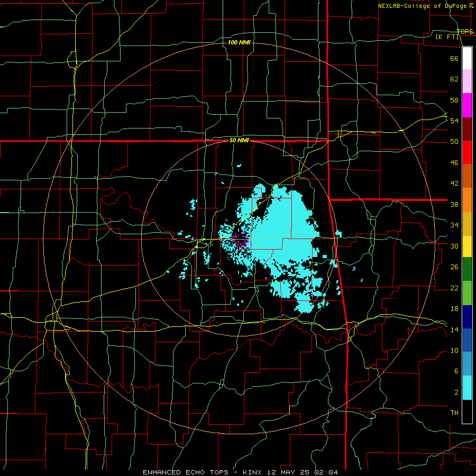Click the legend value "26"

(x=454, y=267)
